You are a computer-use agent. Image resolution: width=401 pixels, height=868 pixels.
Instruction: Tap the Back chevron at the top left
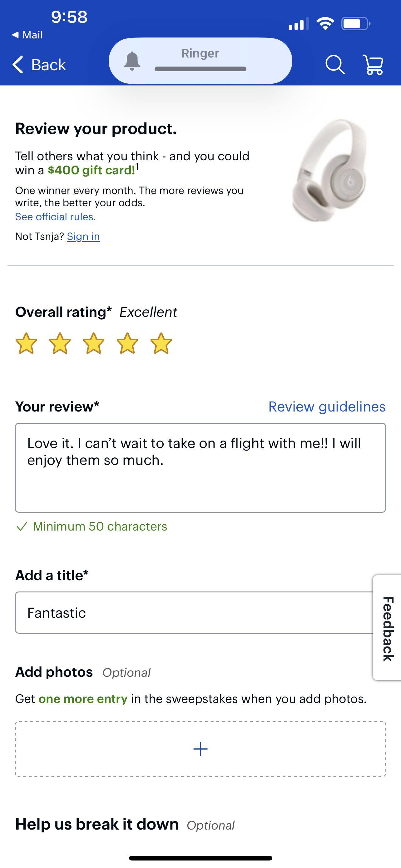click(19, 64)
